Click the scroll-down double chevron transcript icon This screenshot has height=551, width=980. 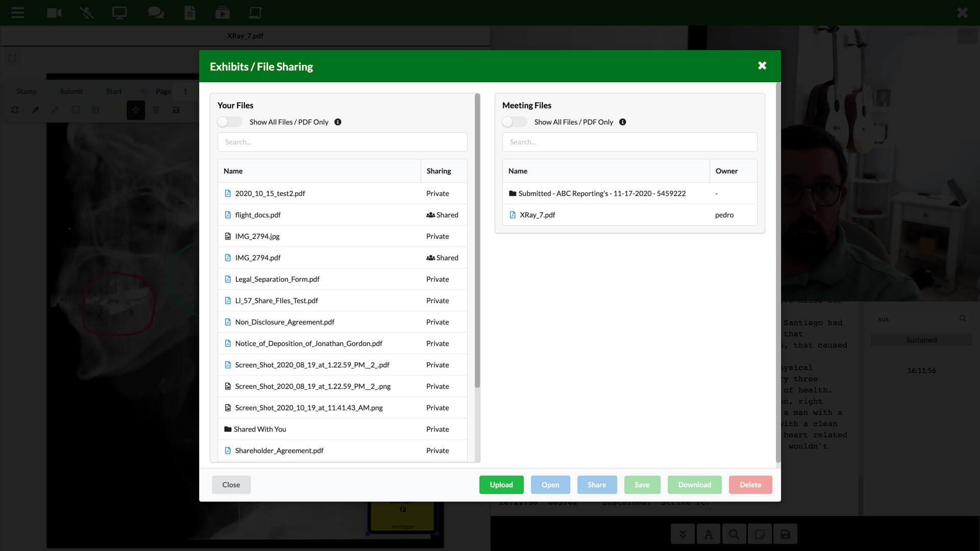click(682, 534)
